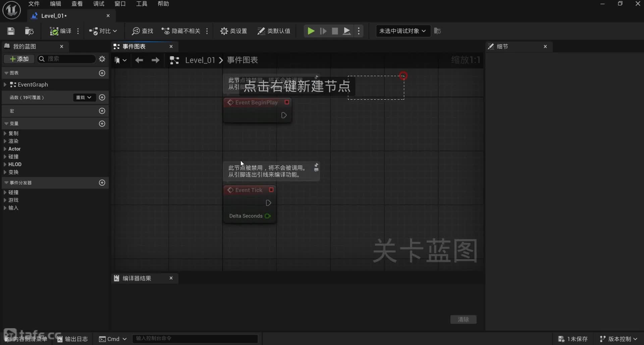644x345 pixels.
Task: Toggle 隐藏不相关 hide unrelated nodes
Action: coord(181,31)
